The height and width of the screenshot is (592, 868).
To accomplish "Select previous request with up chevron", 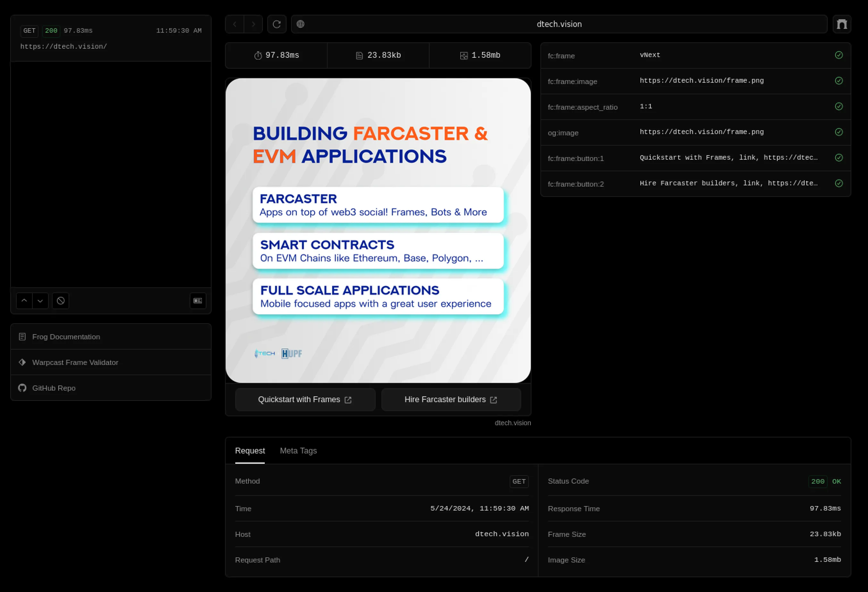I will tap(24, 300).
